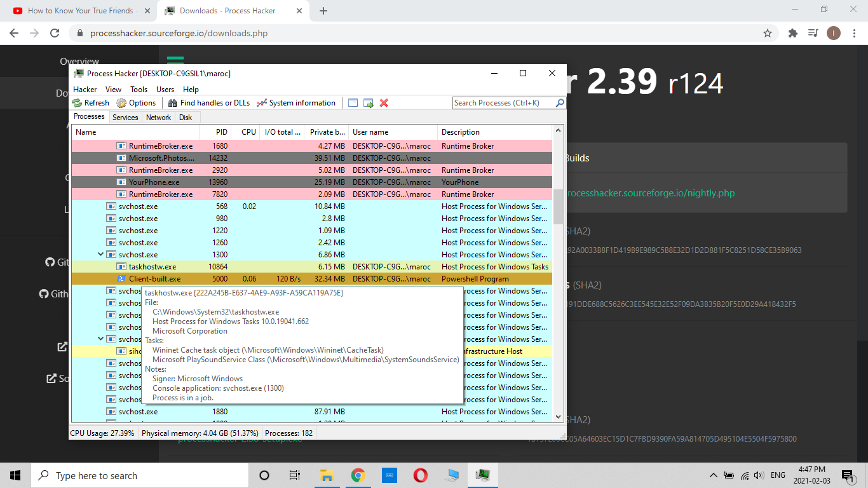This screenshot has height=488, width=868.
Task: Open the Help menu
Action: pos(191,90)
